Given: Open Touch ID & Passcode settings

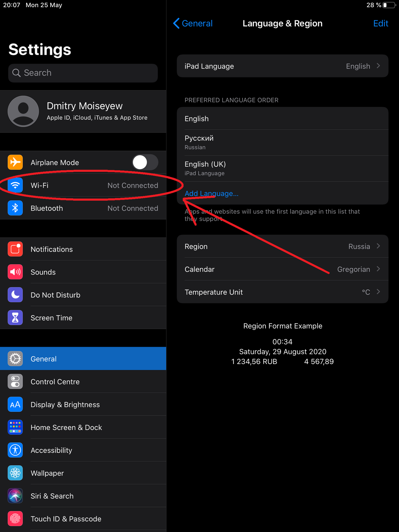Looking at the screenshot, I should pos(83,519).
